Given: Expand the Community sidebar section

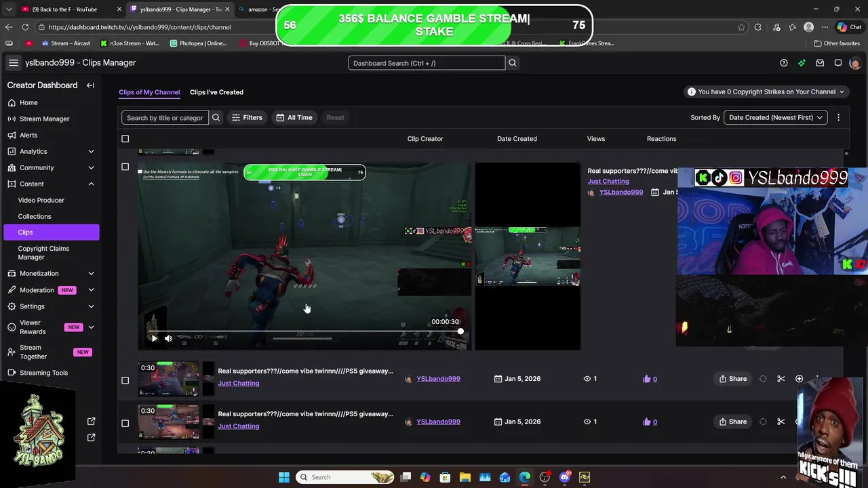Looking at the screenshot, I should point(91,167).
